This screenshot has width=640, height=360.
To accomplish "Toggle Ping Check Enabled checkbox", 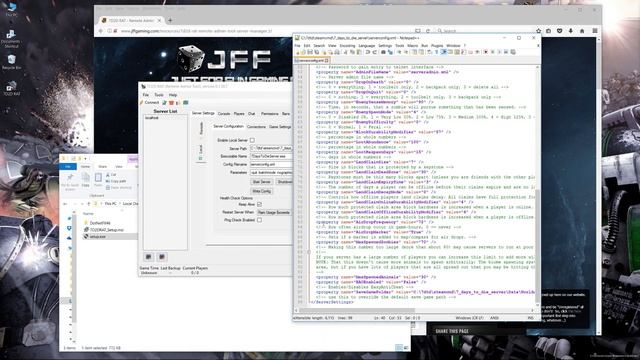I will point(259,220).
